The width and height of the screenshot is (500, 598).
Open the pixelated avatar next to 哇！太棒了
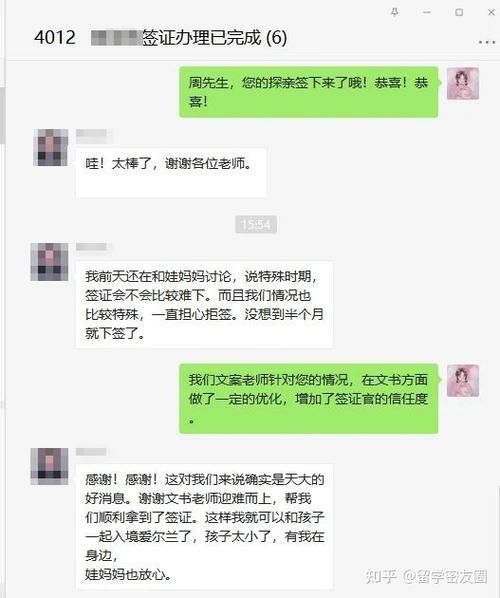51,147
